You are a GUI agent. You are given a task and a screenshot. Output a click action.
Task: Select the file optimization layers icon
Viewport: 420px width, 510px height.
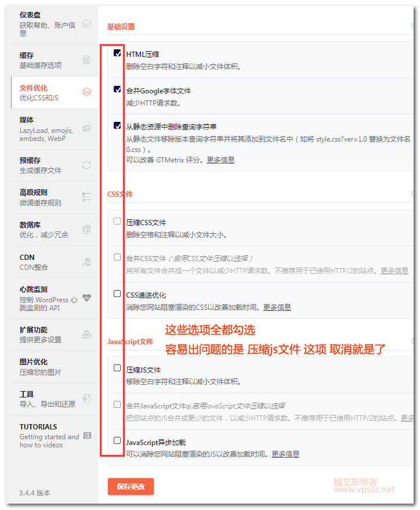pyautogui.click(x=86, y=92)
